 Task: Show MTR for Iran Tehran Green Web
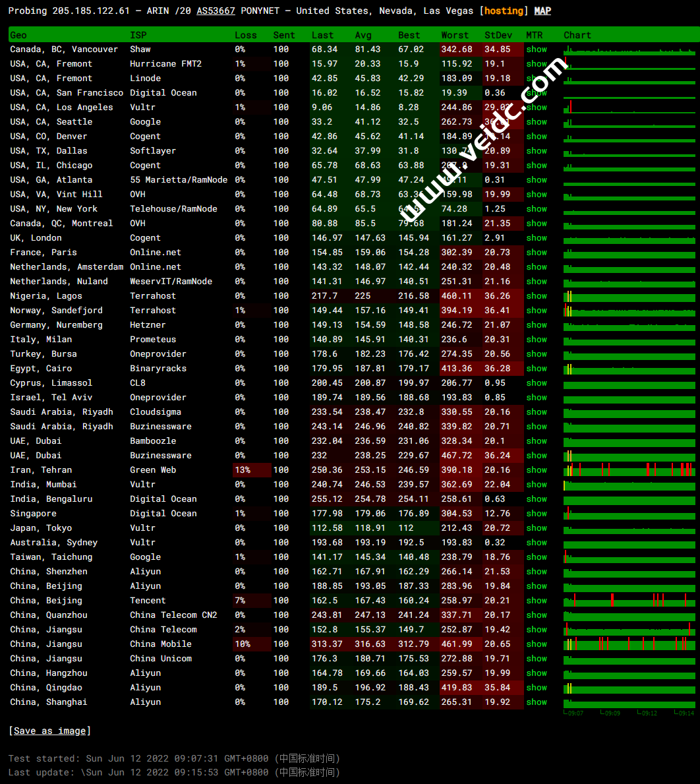537,470
